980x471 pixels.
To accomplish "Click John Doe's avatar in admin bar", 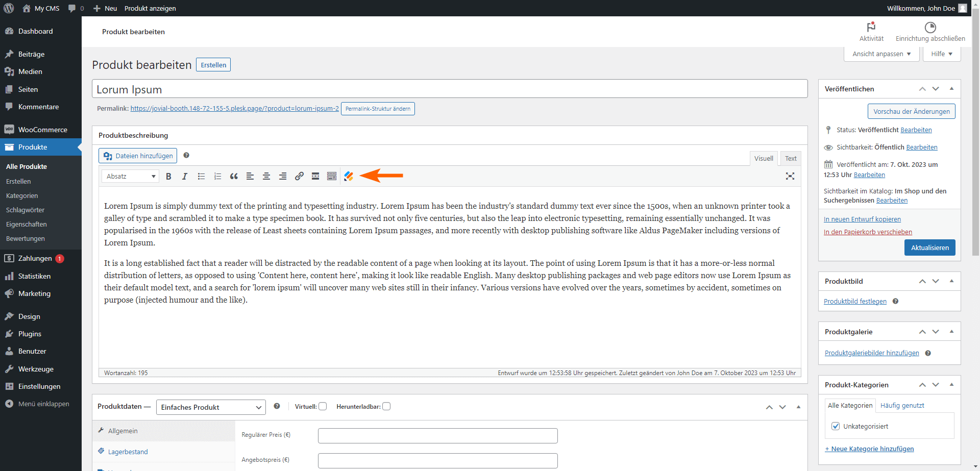I will (963, 8).
